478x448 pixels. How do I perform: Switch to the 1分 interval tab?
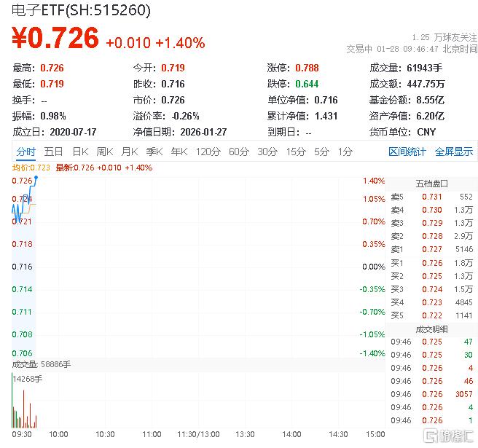[x=345, y=152]
